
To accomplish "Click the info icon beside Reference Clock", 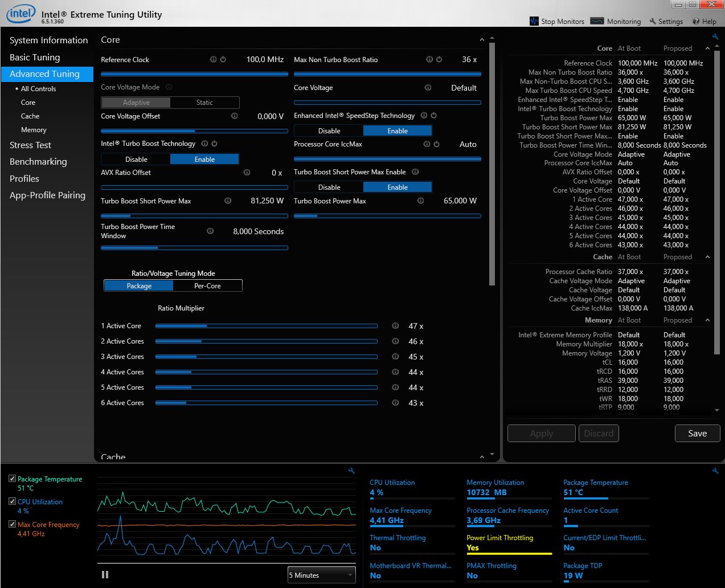I will [213, 59].
